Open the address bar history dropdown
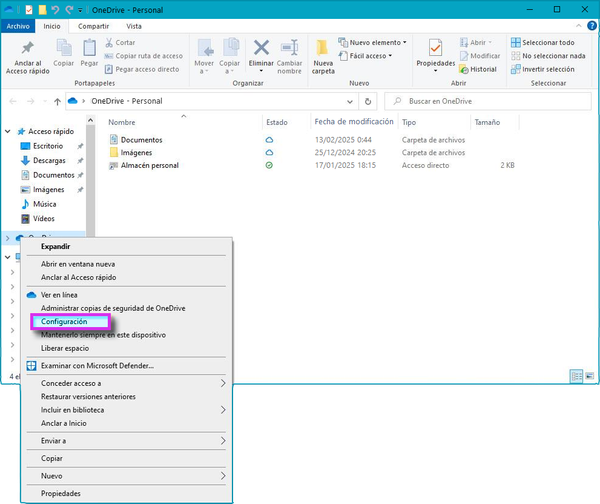600x504 pixels. click(x=350, y=101)
